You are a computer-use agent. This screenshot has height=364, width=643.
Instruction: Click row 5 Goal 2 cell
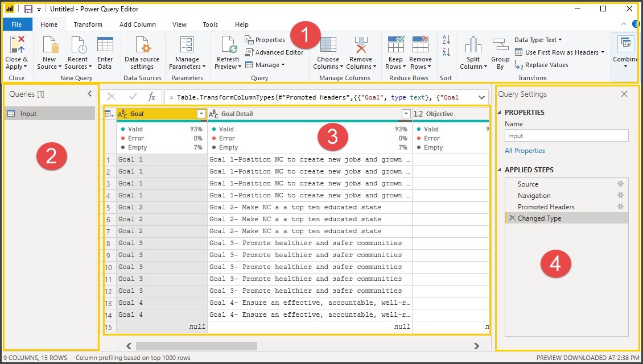coord(162,207)
